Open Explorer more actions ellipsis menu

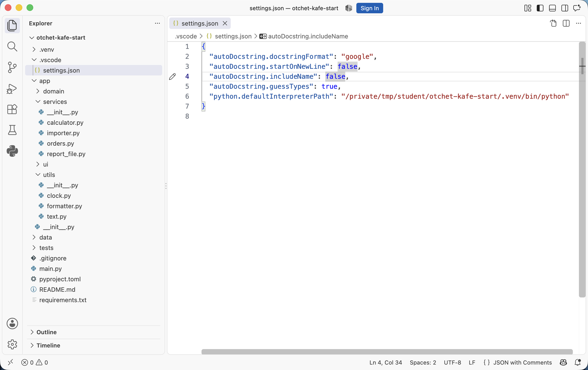coord(157,23)
